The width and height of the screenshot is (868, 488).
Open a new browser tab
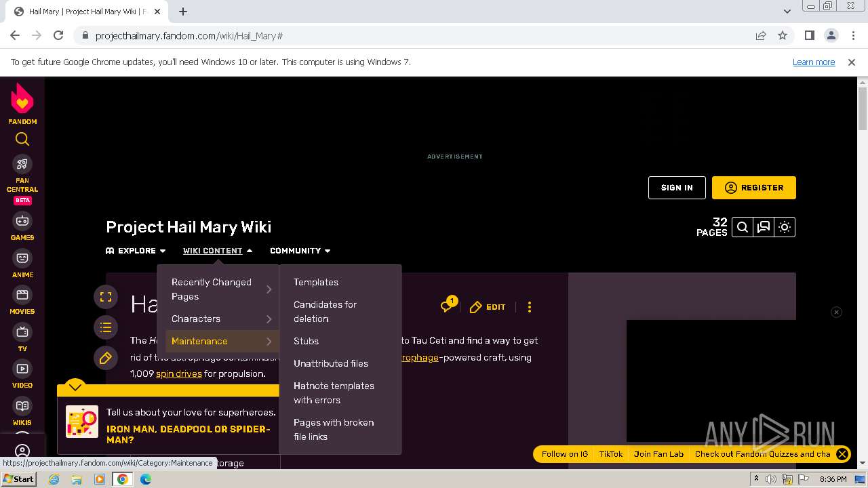pos(183,12)
